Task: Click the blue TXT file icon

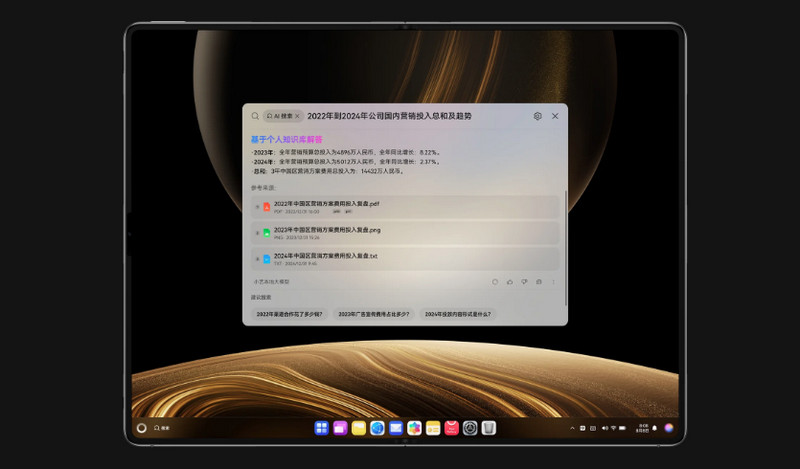Action: click(266, 259)
